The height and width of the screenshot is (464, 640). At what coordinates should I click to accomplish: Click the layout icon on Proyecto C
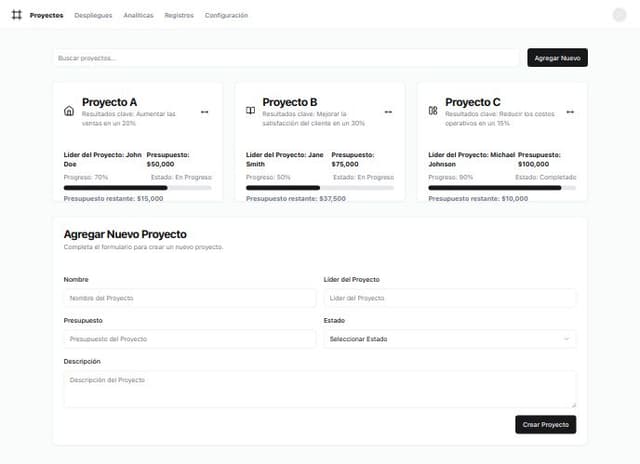[433, 111]
